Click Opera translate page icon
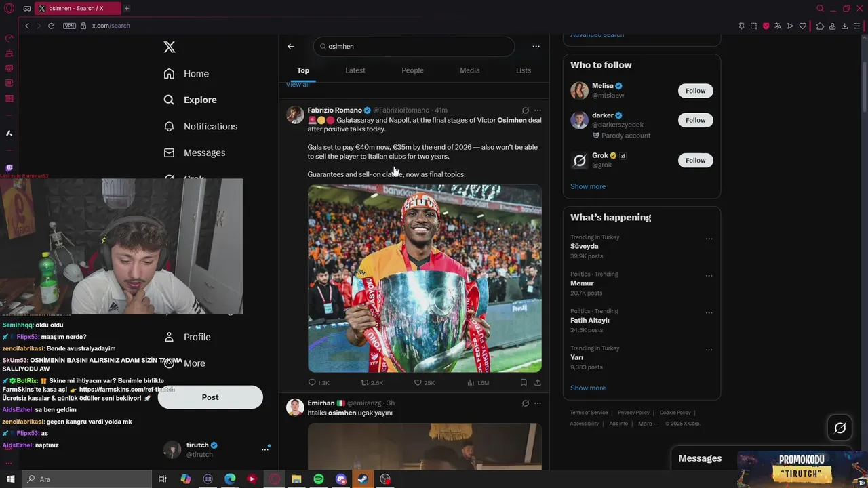Viewport: 868px width, 488px height. [778, 26]
